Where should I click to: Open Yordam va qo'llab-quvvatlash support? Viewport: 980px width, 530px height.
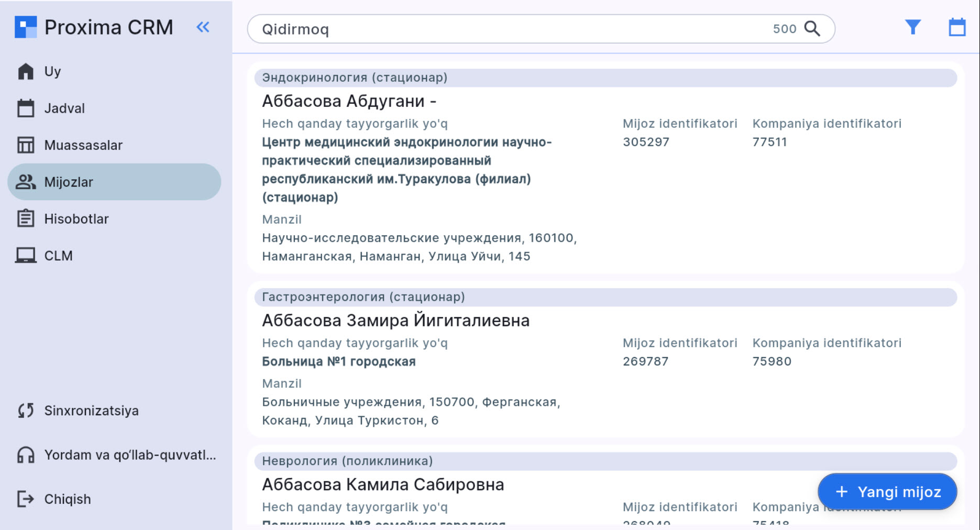click(129, 455)
